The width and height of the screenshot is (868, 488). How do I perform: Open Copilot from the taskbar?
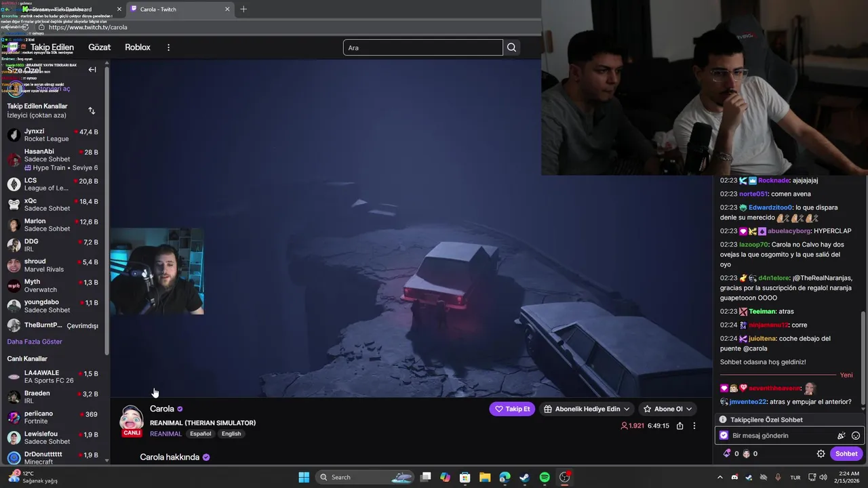[x=445, y=477]
